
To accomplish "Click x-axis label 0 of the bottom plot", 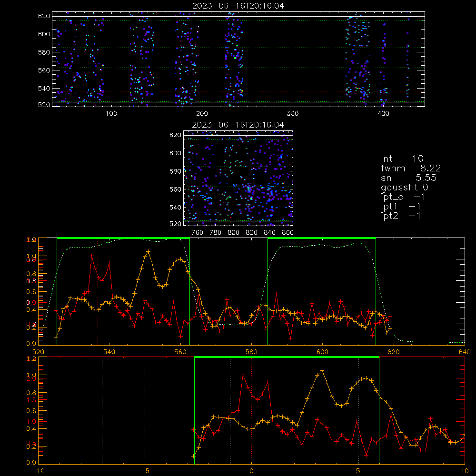I will coord(251,471).
